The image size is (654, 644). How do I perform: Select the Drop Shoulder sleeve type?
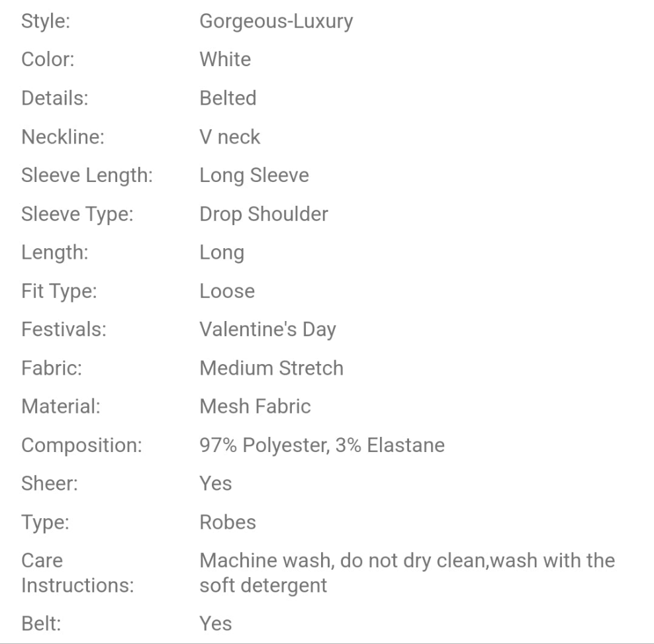tap(263, 214)
